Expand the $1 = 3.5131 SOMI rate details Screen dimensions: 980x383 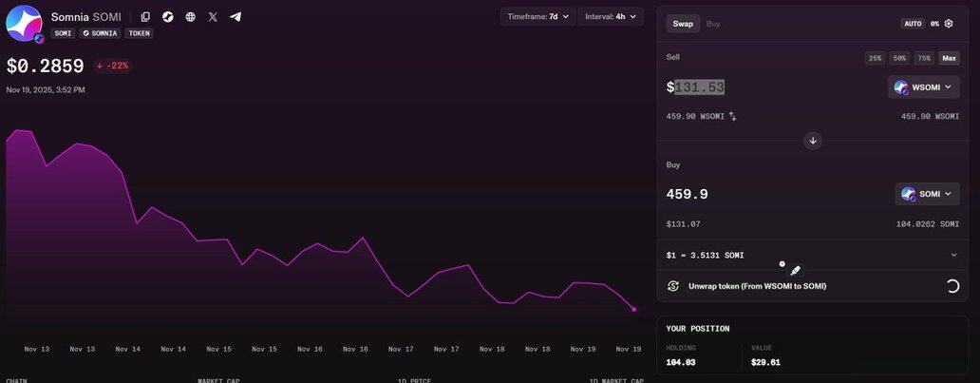pos(952,255)
